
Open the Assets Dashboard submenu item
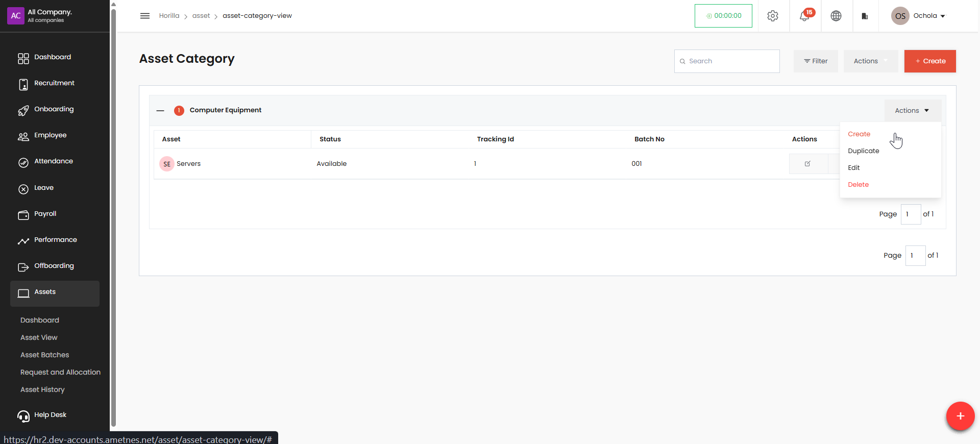point(40,320)
